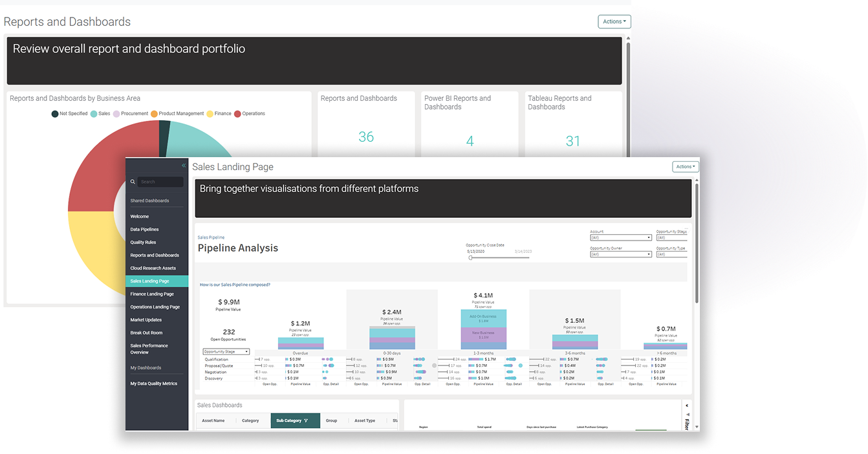Screen dimensions: 868x454
Task: Click into the sidebar Search field
Action: (160, 182)
